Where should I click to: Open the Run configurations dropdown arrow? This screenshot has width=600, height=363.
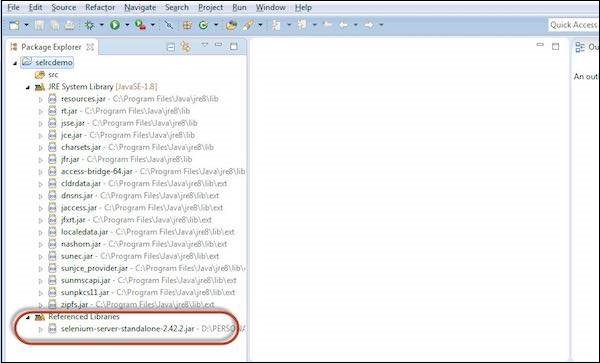pyautogui.click(x=127, y=25)
